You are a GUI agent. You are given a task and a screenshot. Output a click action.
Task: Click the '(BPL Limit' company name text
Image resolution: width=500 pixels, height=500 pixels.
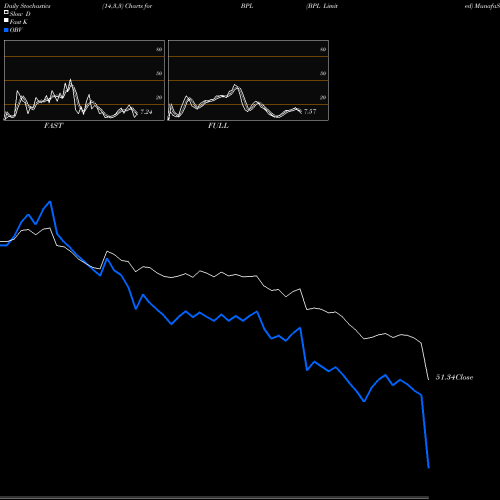322,6
